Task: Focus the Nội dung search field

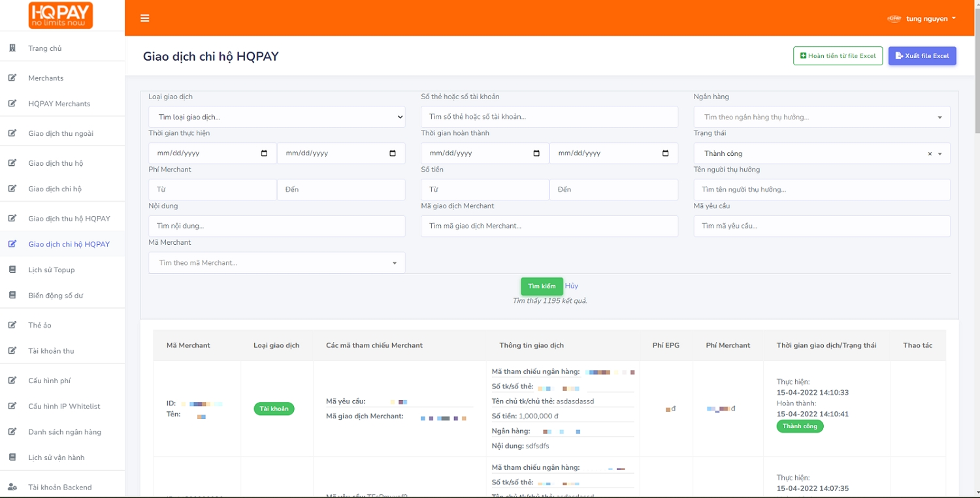Action: tap(277, 226)
